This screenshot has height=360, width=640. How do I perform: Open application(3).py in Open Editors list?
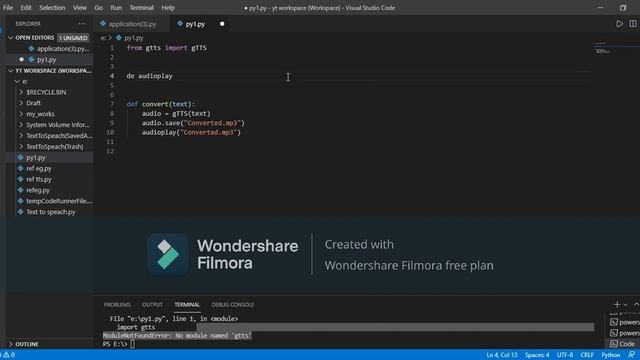click(x=62, y=49)
